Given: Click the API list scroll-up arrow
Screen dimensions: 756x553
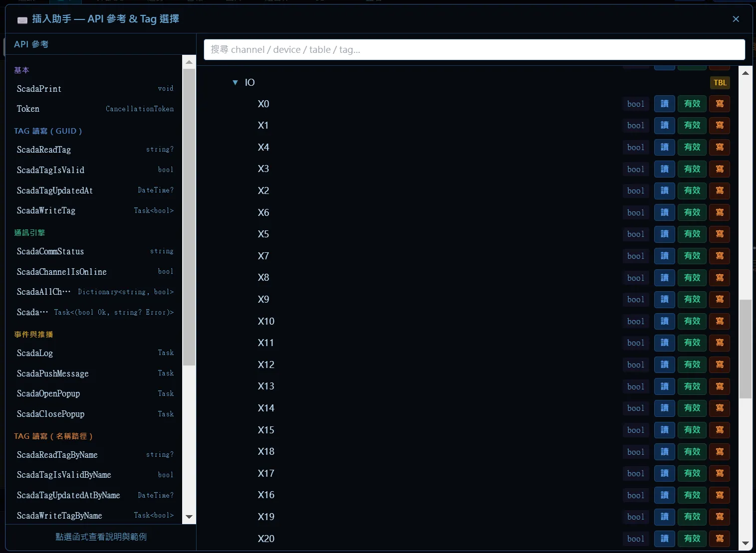Looking at the screenshot, I should pos(189,62).
